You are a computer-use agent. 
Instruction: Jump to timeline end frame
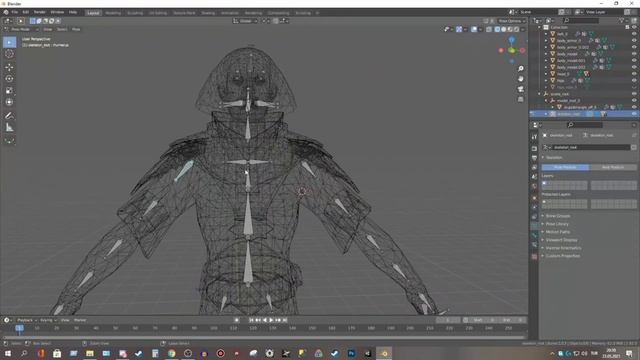[x=285, y=320]
